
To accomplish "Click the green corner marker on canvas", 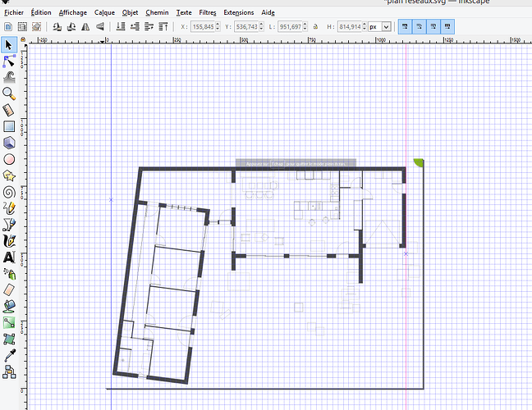I will [419, 163].
